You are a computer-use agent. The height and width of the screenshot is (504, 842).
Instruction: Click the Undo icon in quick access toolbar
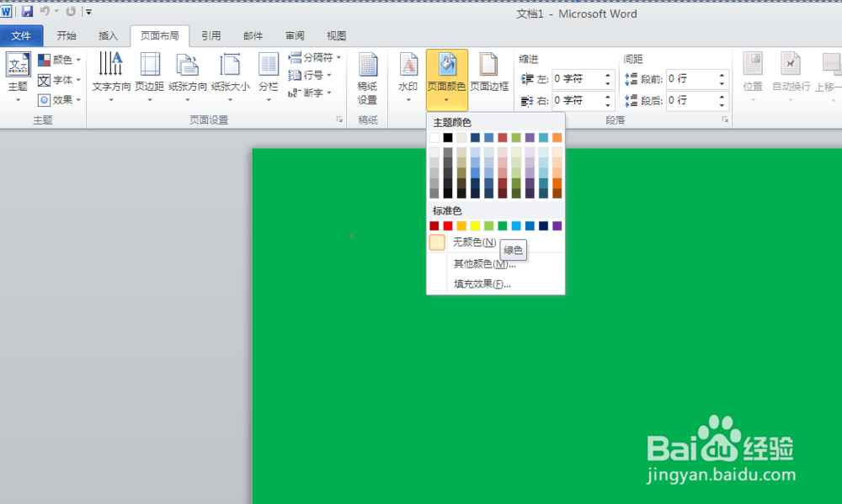45,11
